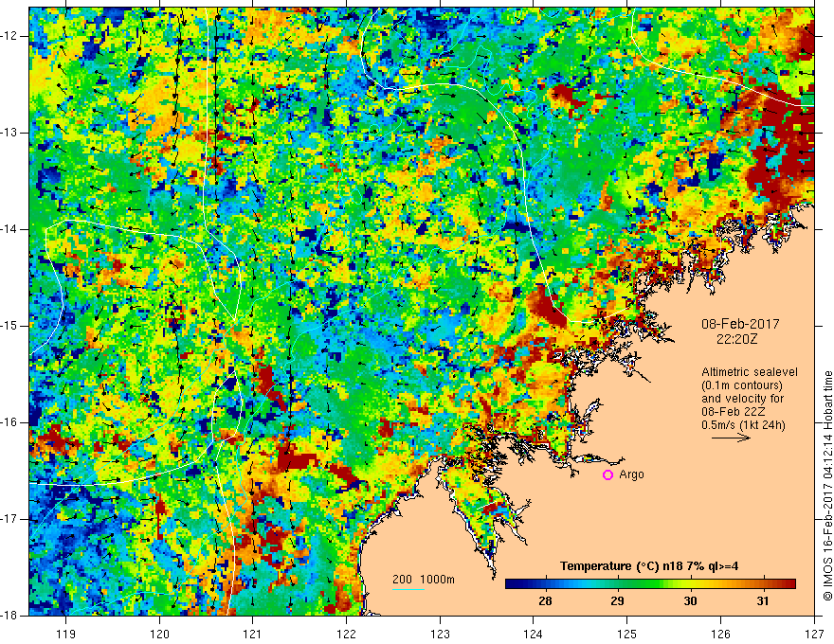834x644 pixels.
Task: Click the '(0.1m contours)' text
Action: pyautogui.click(x=742, y=385)
